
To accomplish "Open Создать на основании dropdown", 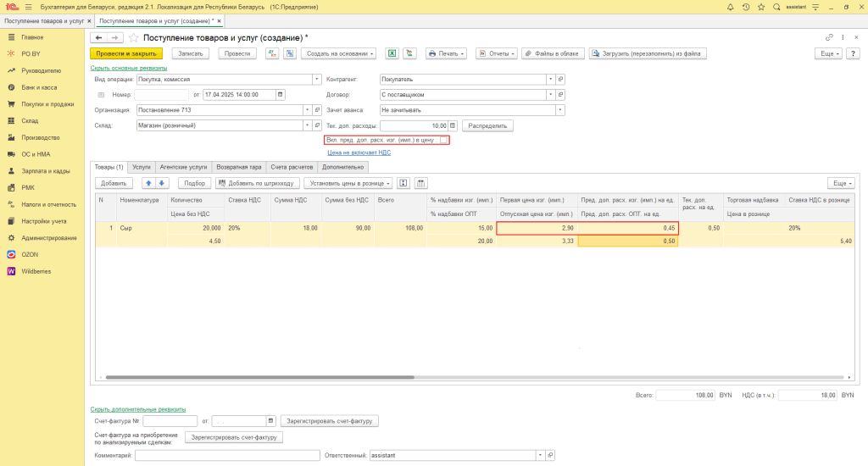I will 339,53.
